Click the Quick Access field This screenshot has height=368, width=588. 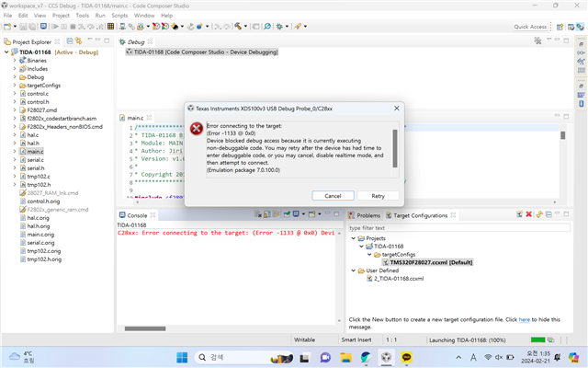pyautogui.click(x=530, y=27)
